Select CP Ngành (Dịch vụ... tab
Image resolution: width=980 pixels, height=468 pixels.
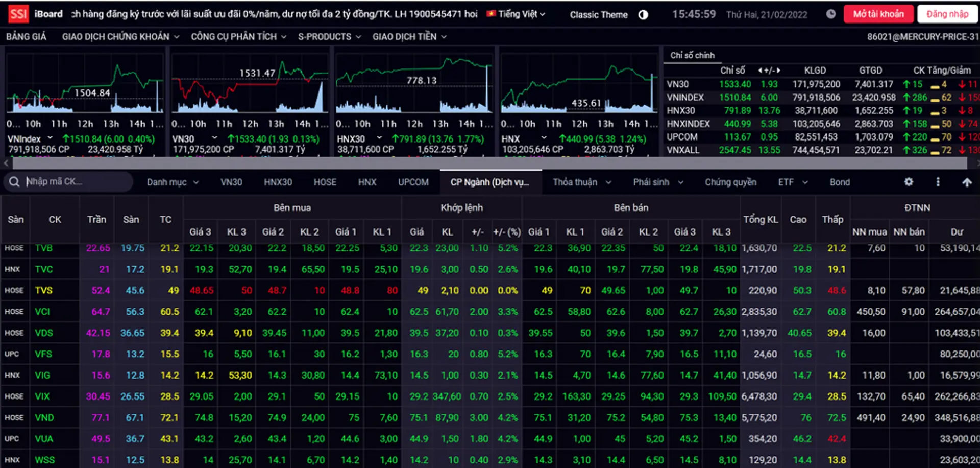pos(490,182)
